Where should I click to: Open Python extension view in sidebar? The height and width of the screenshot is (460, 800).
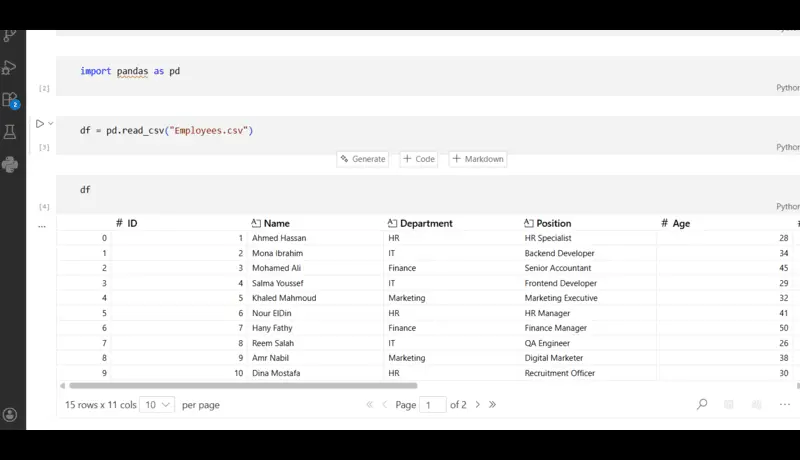10,164
